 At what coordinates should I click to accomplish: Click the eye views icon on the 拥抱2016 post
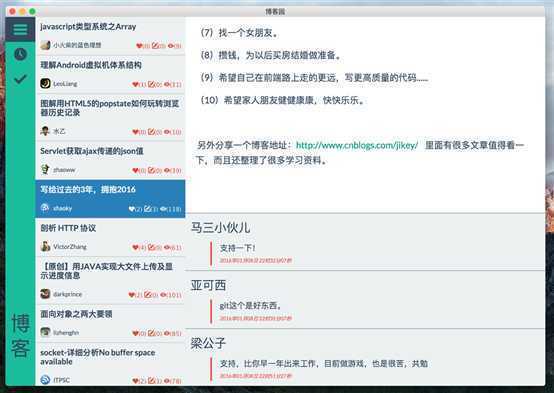click(163, 209)
